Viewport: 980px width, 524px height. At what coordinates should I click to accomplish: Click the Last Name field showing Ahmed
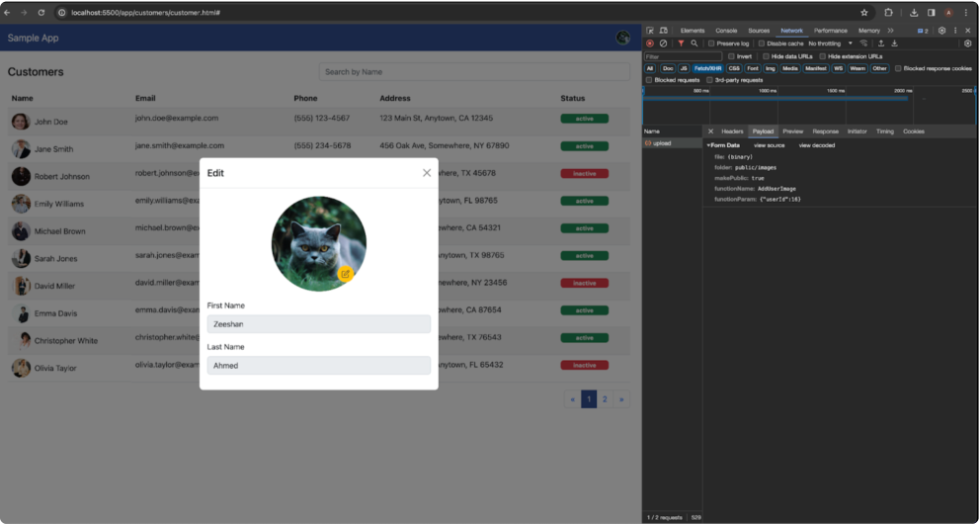point(319,365)
